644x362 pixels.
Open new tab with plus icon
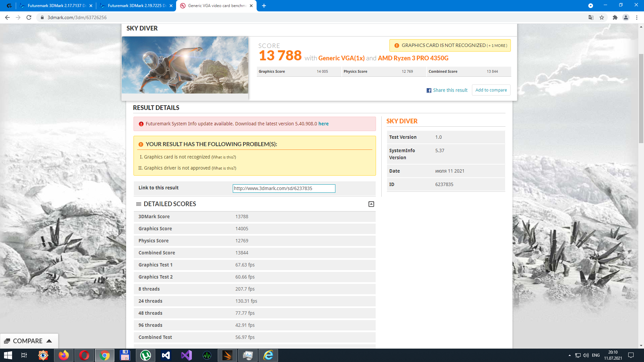tap(264, 6)
